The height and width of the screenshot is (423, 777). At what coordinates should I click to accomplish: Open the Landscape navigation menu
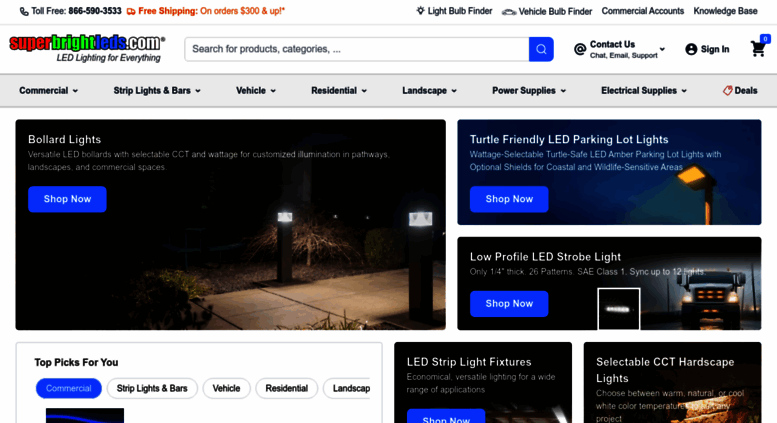click(429, 91)
